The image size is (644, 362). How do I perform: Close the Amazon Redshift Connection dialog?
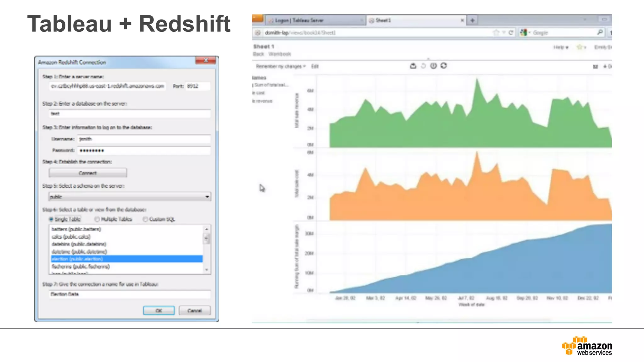[206, 60]
